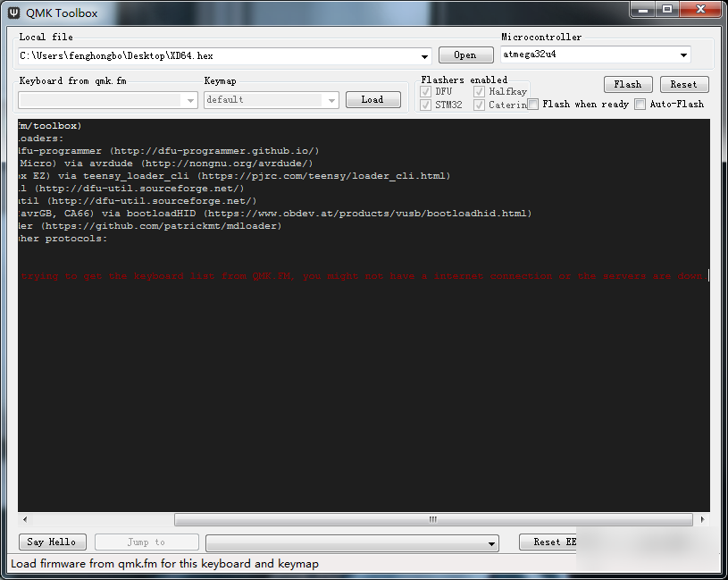The image size is (728, 580).
Task: Click the left arrow of horizontal scrollbar
Action: point(25,519)
